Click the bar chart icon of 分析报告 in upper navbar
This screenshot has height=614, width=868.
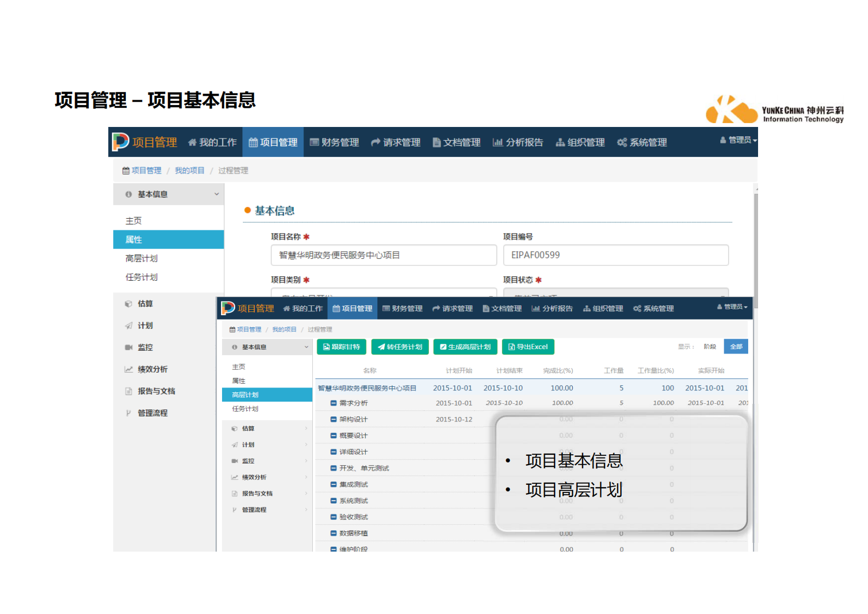(x=498, y=142)
